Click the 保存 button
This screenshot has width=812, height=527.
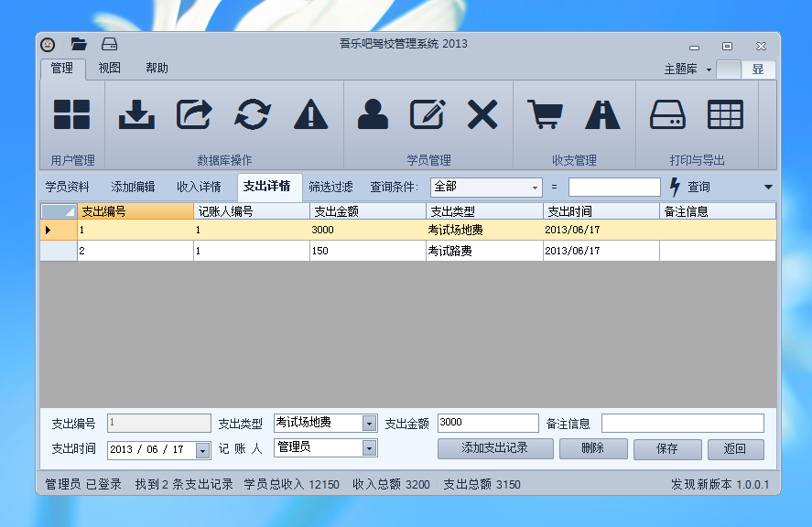pos(667,449)
